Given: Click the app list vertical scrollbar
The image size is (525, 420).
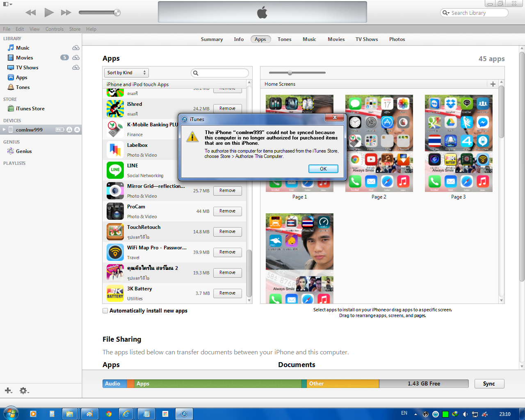Looking at the screenshot, I should 249,273.
